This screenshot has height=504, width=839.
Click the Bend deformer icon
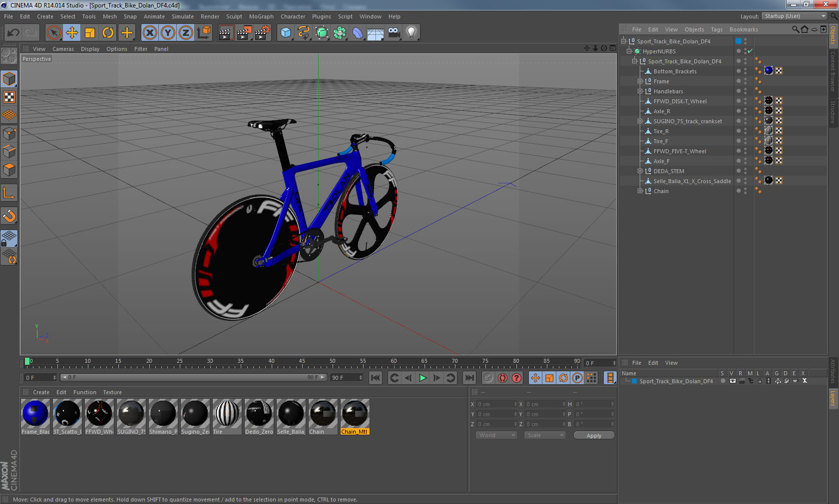(x=358, y=33)
